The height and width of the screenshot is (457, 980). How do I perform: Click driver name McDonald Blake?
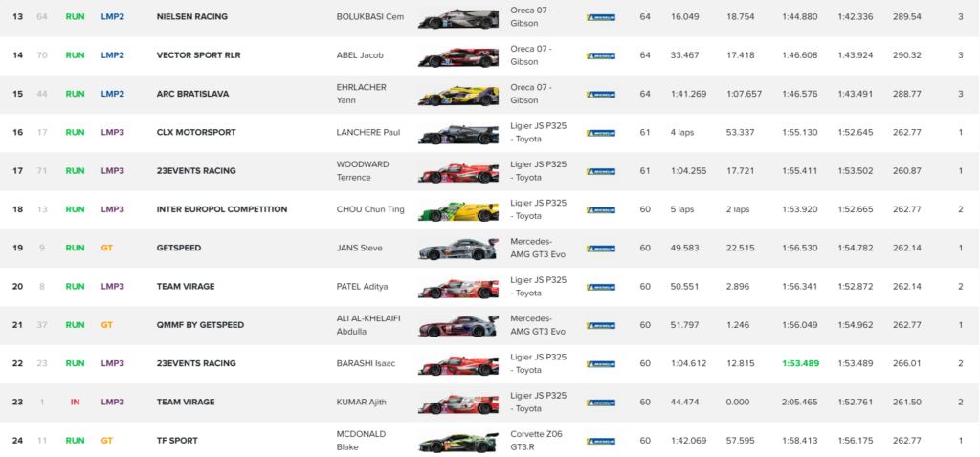point(363,441)
